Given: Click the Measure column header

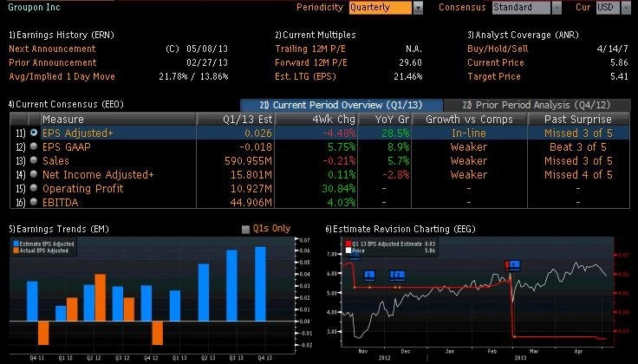Looking at the screenshot, I should (x=118, y=119).
